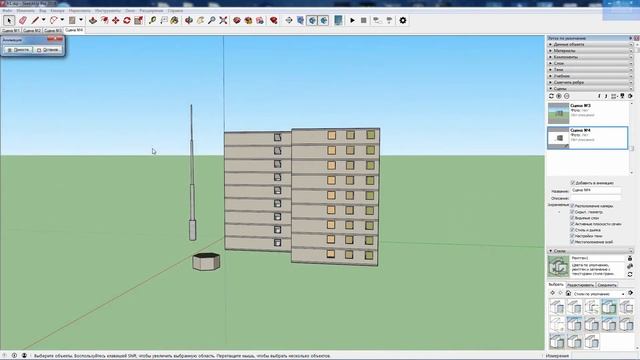
Task: Collapse the 'Стили' panel header
Action: [x=590, y=251]
